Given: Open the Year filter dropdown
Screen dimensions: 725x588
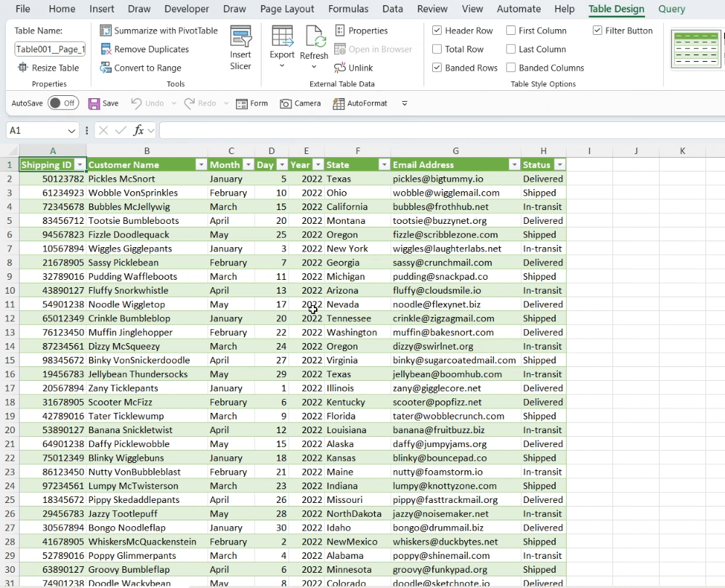Looking at the screenshot, I should click(317, 165).
